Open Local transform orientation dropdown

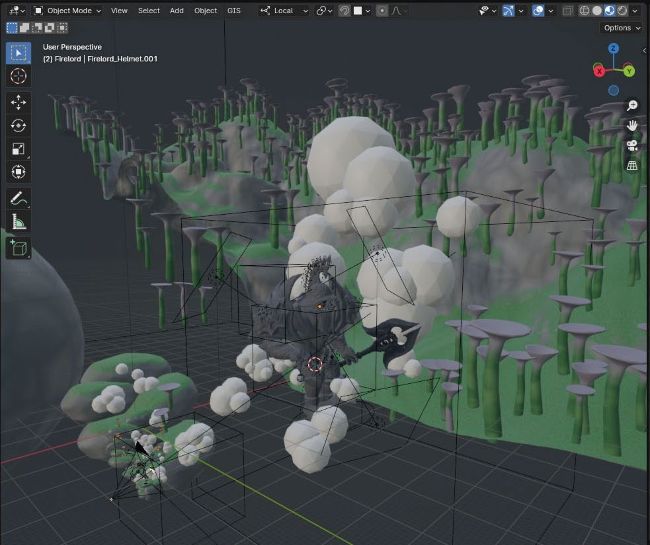pos(283,10)
